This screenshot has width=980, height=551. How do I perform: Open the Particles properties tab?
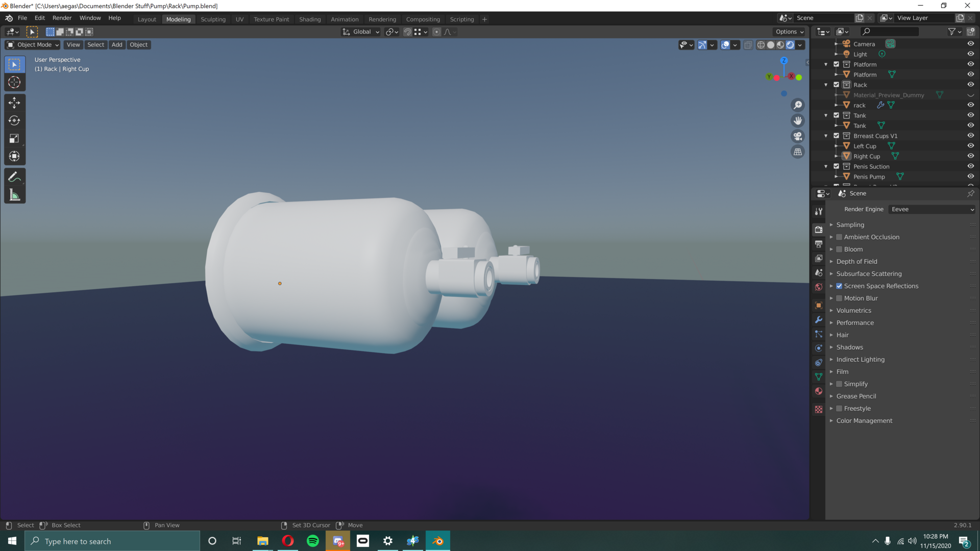pos(819,334)
